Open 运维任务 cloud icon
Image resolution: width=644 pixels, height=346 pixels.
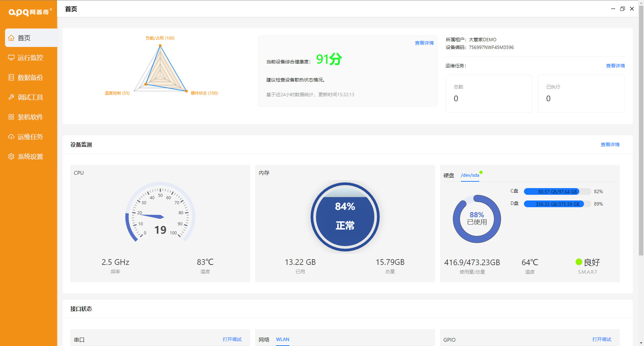pos(11,137)
